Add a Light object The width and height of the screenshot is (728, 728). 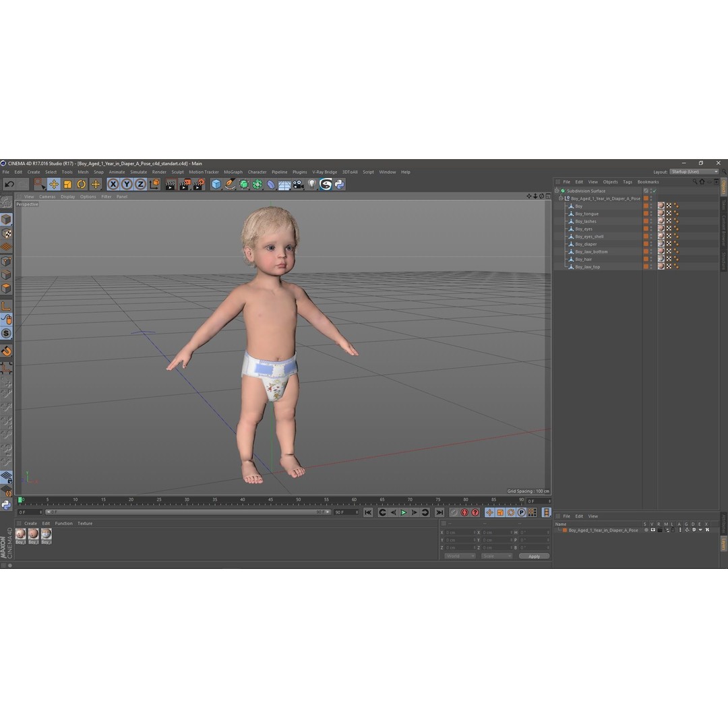pyautogui.click(x=312, y=185)
